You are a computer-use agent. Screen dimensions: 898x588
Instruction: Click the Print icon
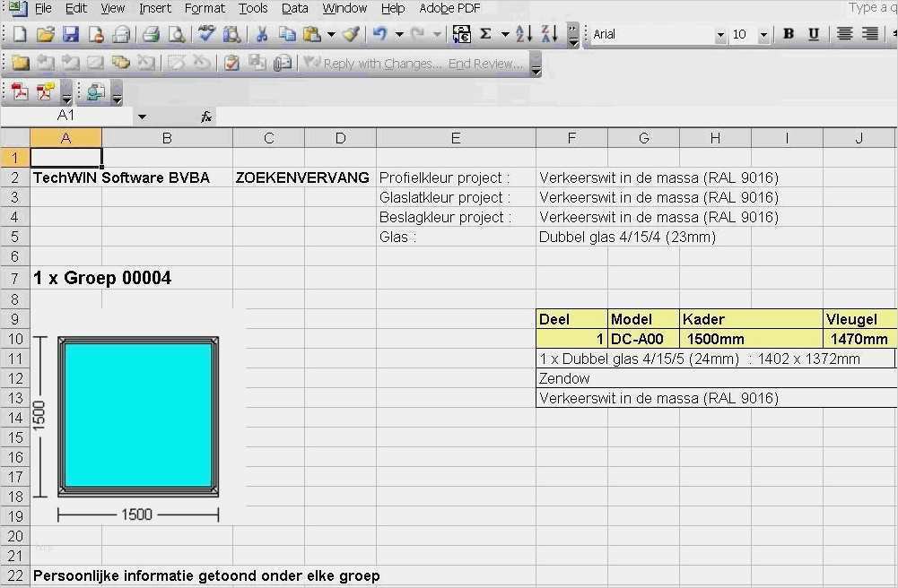[x=151, y=35]
